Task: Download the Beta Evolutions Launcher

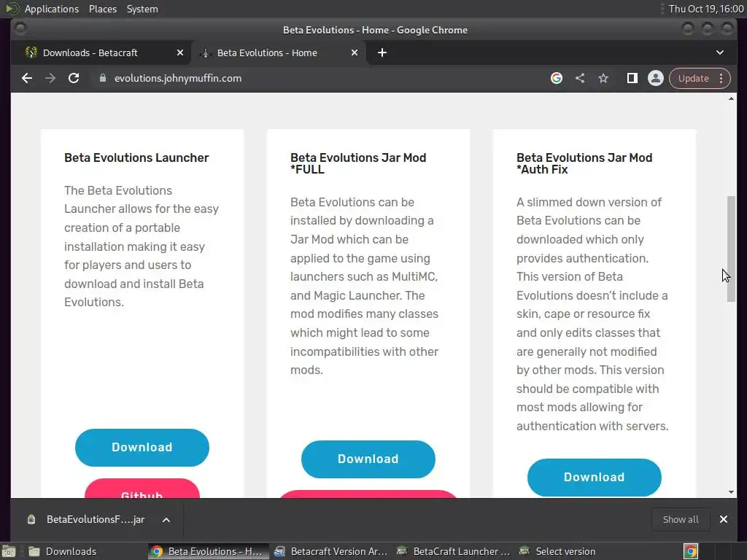Action: pos(142,447)
